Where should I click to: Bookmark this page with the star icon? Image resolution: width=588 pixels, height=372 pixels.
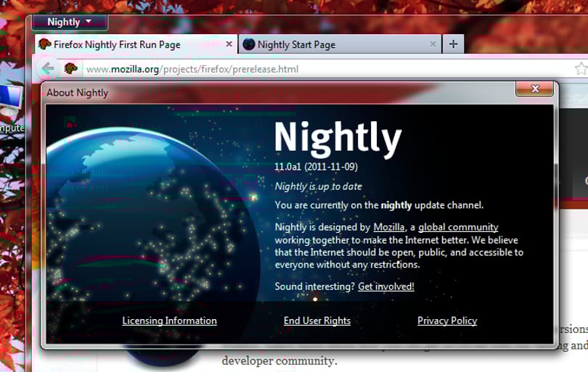(x=581, y=69)
